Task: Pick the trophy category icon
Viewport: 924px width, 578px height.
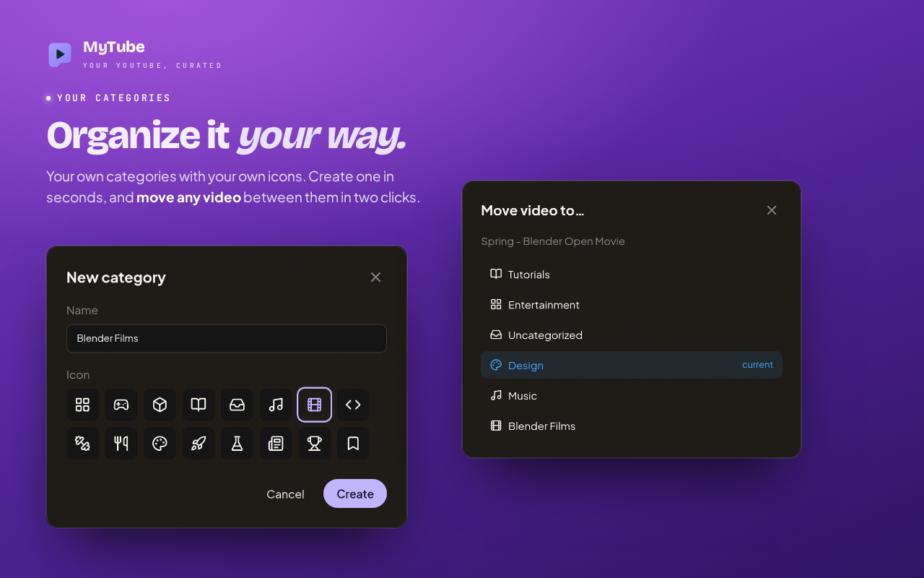Action: (315, 444)
